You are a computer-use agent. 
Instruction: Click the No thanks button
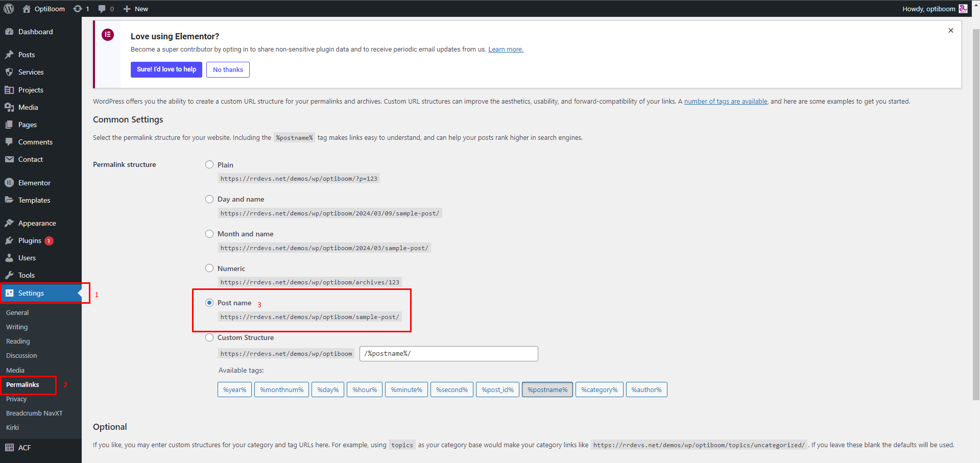point(228,69)
